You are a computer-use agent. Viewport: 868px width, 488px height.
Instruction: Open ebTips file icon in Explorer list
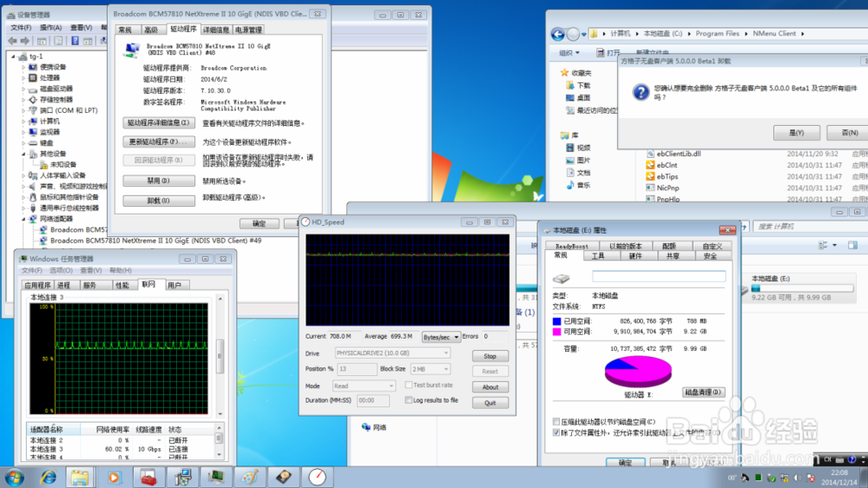(650, 176)
